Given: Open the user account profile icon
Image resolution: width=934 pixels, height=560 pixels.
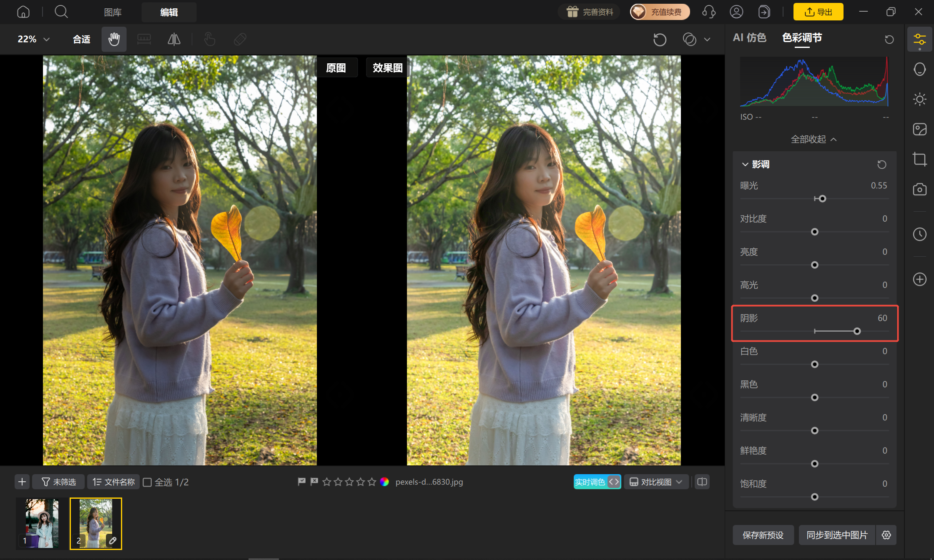Looking at the screenshot, I should (736, 12).
